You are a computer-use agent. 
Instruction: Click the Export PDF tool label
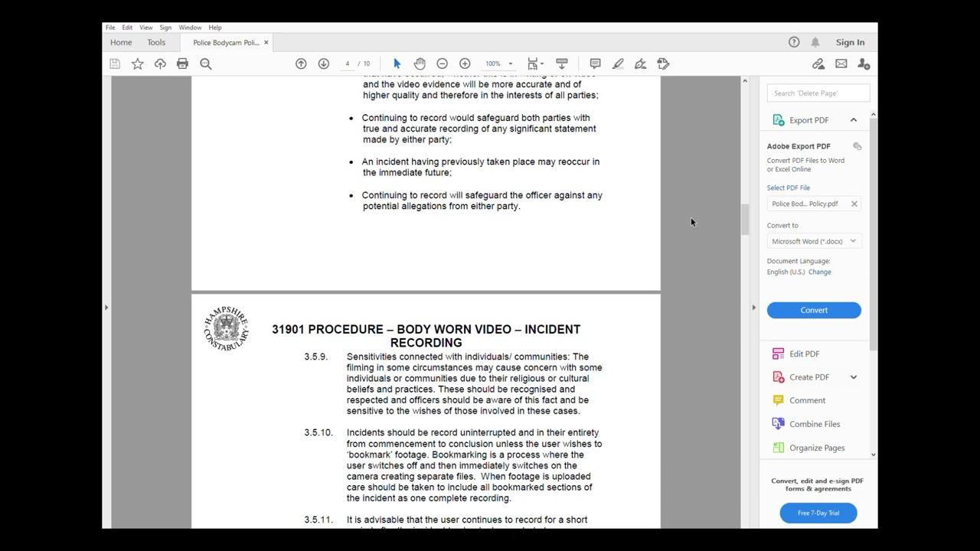click(809, 120)
